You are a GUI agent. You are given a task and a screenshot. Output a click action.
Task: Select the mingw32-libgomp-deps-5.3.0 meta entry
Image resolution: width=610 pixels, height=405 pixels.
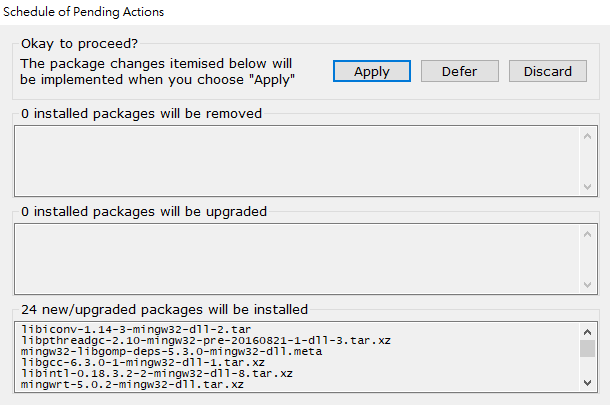pos(142,351)
